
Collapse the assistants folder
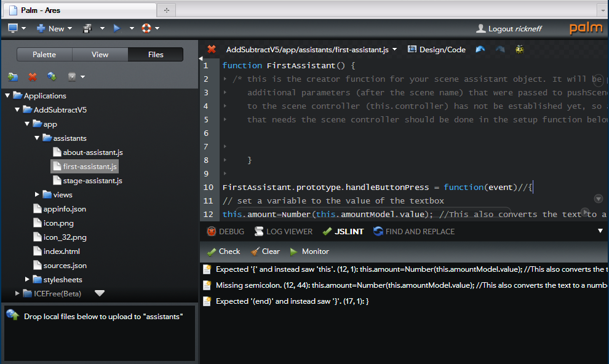(38, 138)
